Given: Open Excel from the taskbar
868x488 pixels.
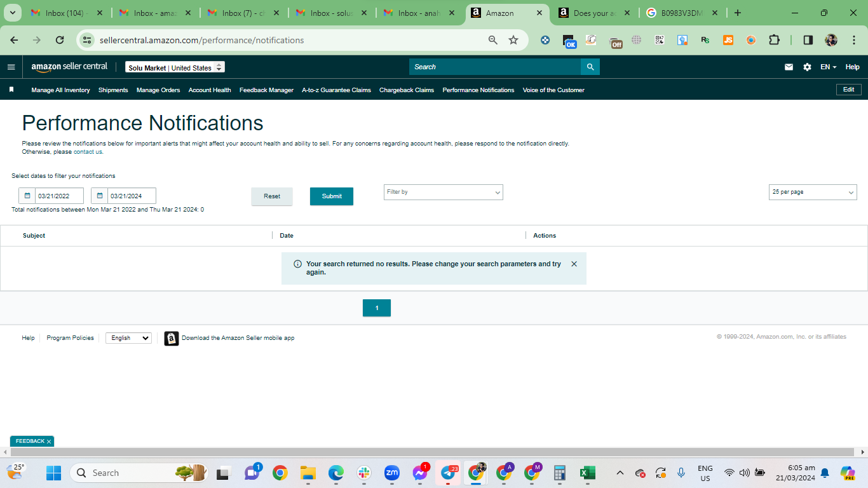Looking at the screenshot, I should tap(588, 473).
